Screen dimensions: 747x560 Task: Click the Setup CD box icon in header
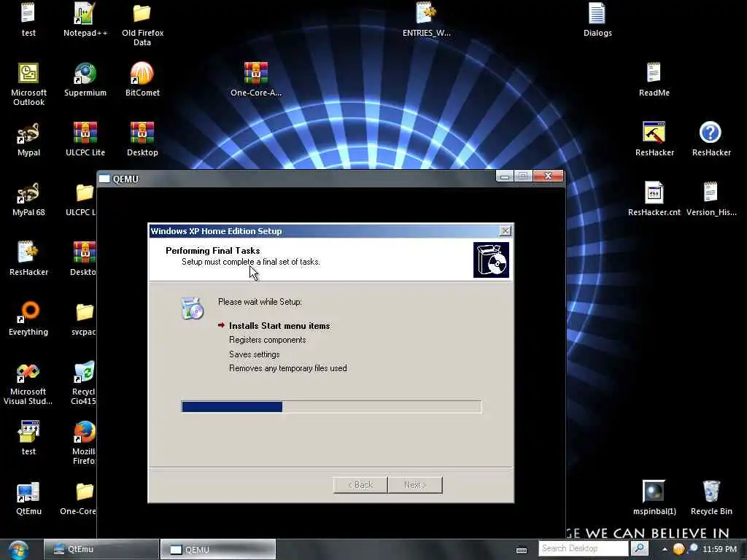(491, 260)
